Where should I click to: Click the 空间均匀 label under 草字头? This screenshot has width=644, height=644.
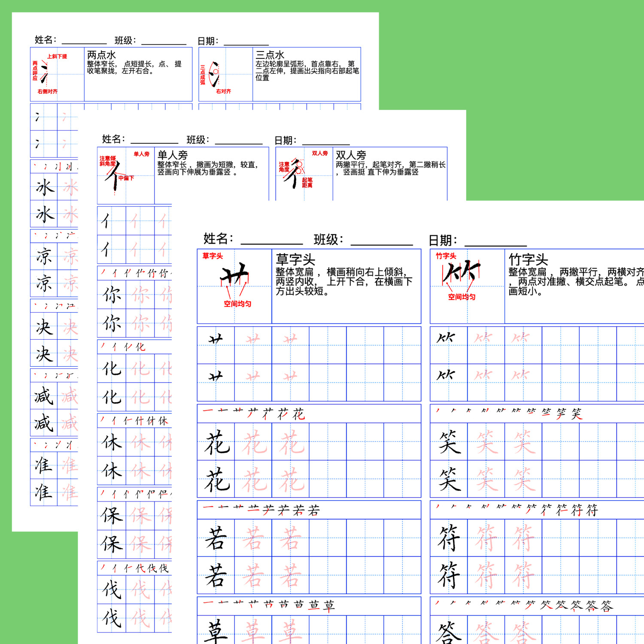coord(237,304)
